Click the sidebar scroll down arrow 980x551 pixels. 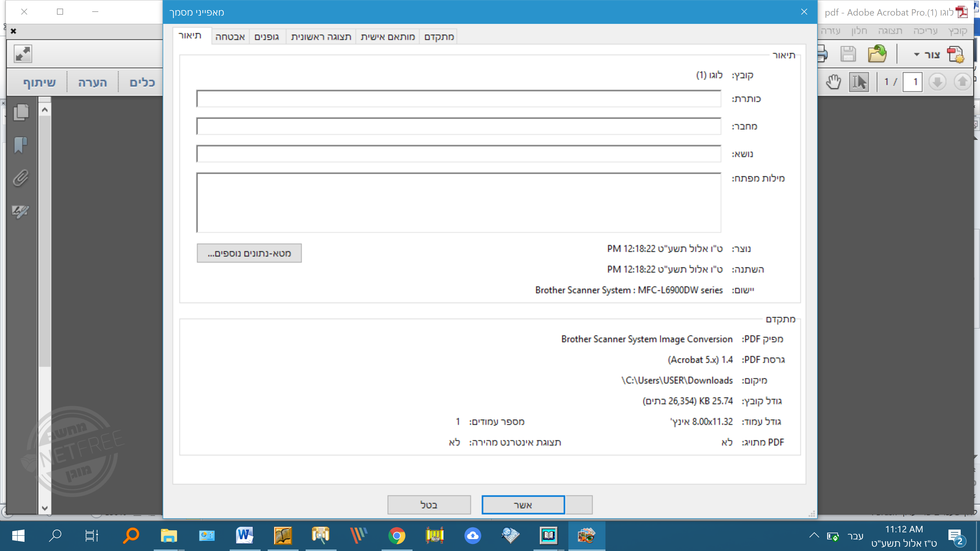44,508
